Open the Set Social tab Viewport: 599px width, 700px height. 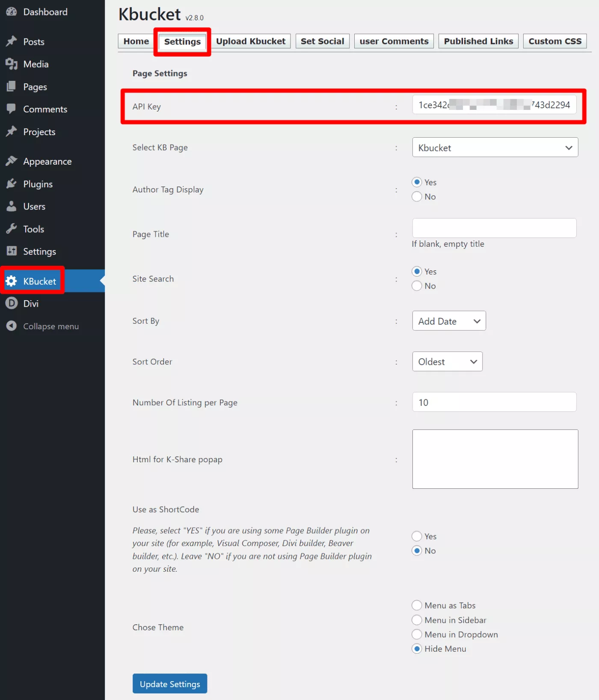point(322,41)
